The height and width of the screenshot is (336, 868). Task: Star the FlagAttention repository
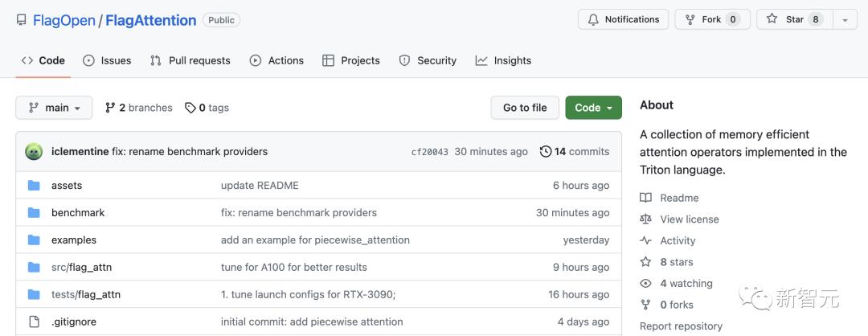pyautogui.click(x=794, y=19)
